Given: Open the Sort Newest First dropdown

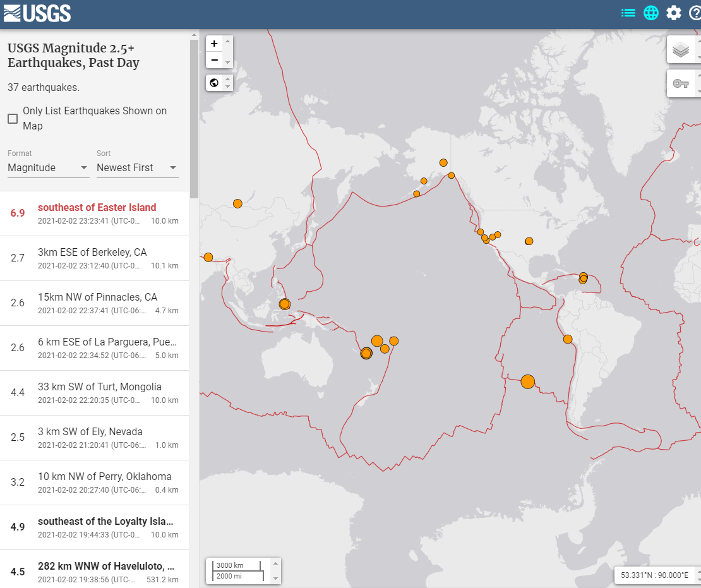Looking at the screenshot, I should tap(137, 167).
